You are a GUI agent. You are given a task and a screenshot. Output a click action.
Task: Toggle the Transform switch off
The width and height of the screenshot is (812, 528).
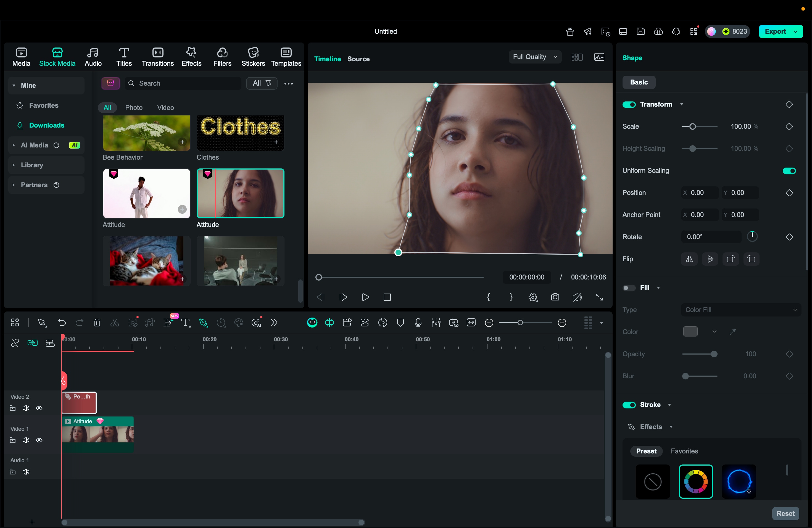pos(629,105)
